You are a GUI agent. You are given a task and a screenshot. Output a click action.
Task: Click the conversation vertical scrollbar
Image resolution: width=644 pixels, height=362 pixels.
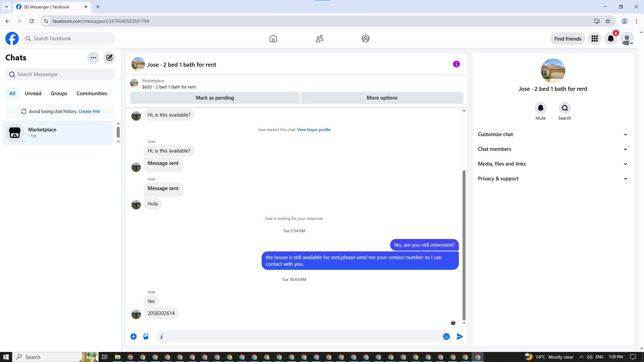click(464, 245)
